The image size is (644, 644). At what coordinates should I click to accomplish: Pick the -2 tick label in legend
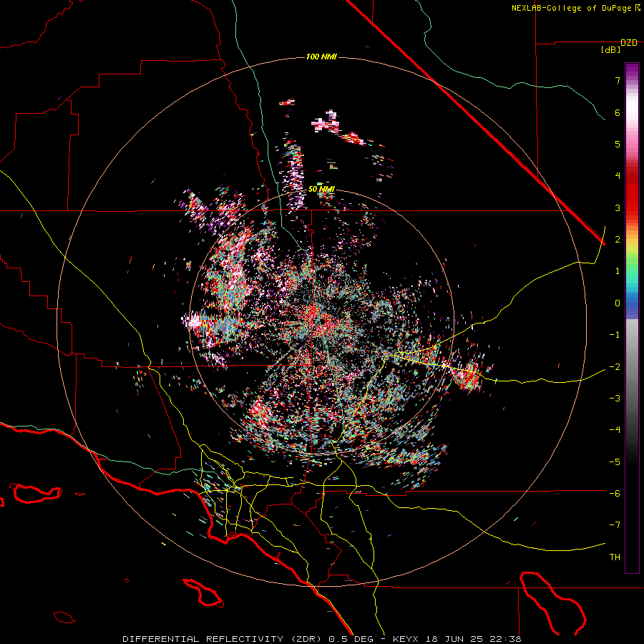pyautogui.click(x=615, y=367)
